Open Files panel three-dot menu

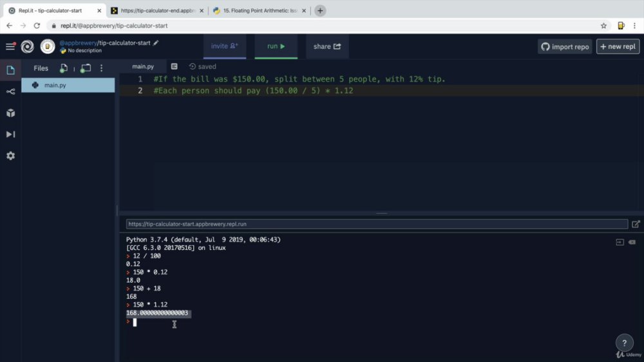102,68
